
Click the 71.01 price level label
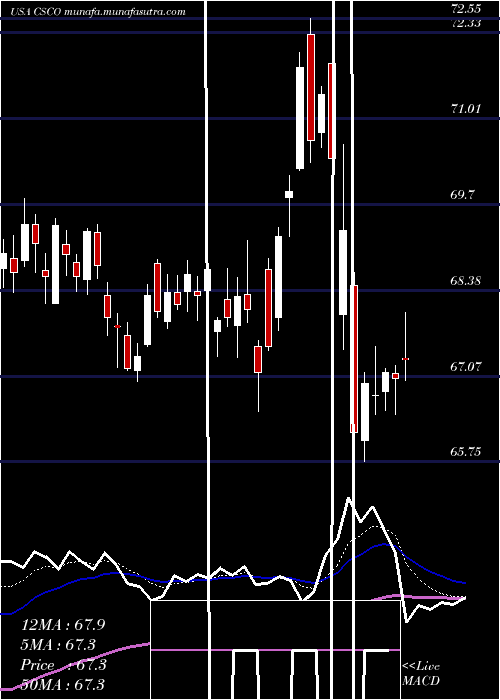tap(466, 108)
